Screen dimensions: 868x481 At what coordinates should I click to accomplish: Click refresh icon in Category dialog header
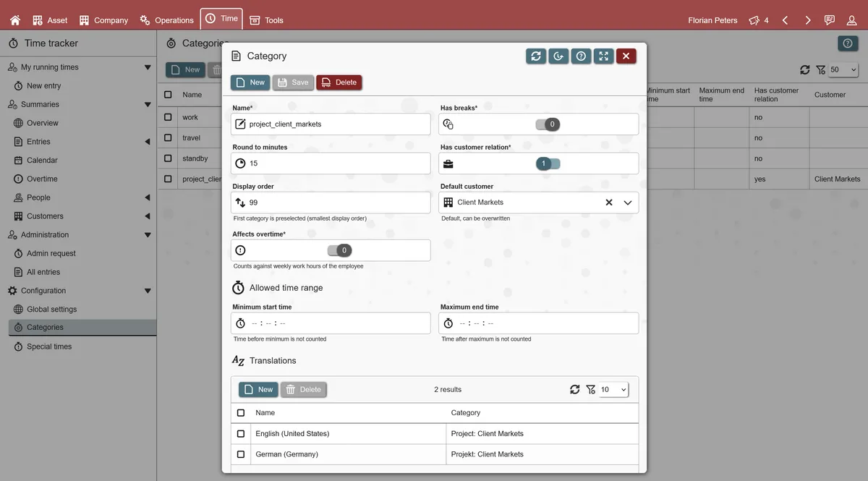pos(536,56)
